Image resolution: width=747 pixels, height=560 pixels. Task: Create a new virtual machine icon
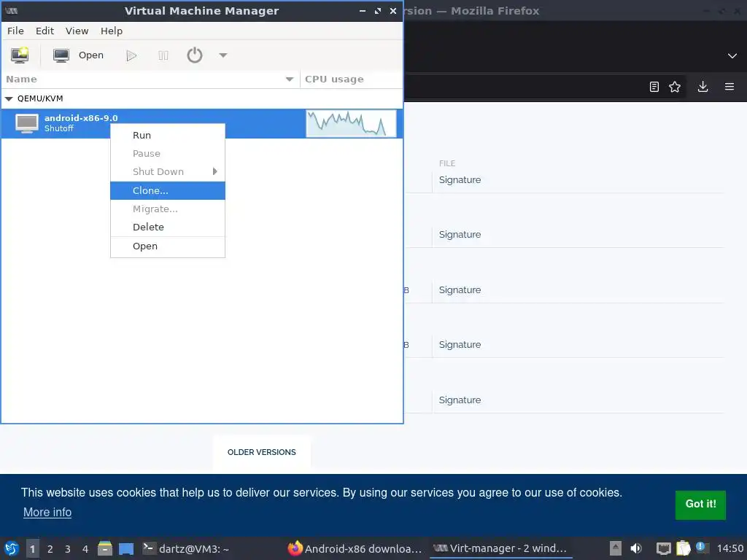click(x=20, y=55)
